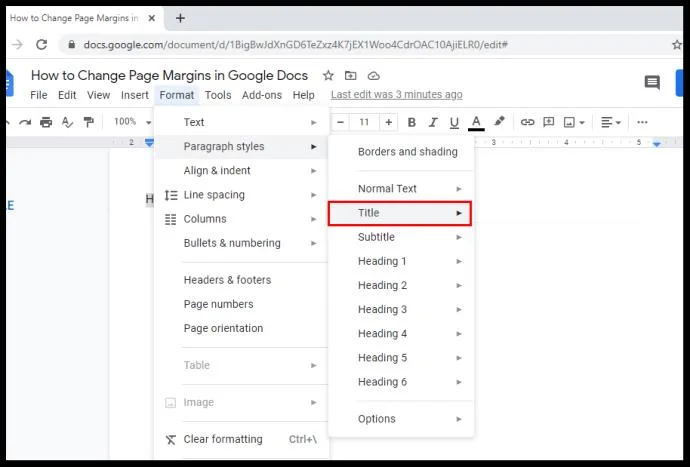Viewport: 690px width, 467px height.
Task: Open the Insert menu
Action: pyautogui.click(x=135, y=95)
